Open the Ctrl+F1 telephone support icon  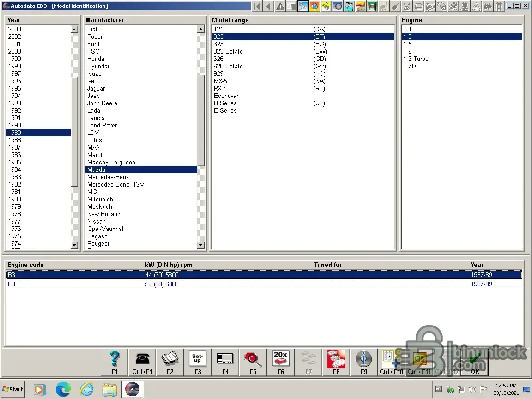(x=142, y=362)
